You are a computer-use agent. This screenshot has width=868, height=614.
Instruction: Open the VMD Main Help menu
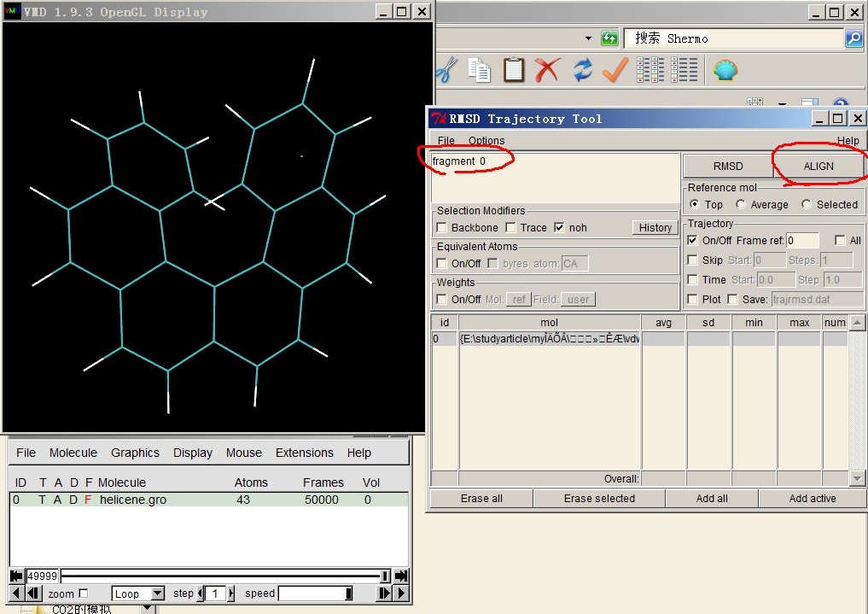[358, 453]
